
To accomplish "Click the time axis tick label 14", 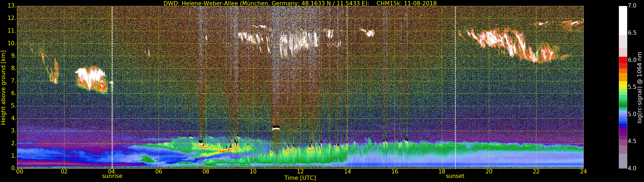I will tap(348, 172).
